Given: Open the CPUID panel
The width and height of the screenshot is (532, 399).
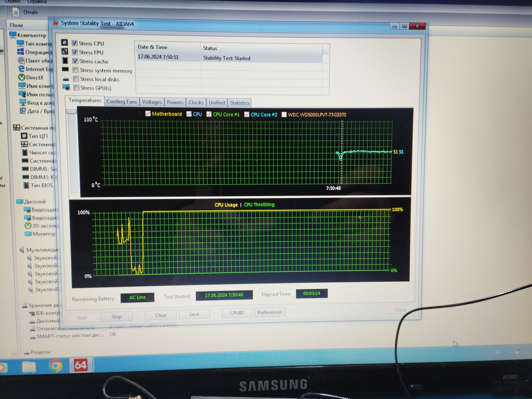Looking at the screenshot, I should [x=237, y=313].
